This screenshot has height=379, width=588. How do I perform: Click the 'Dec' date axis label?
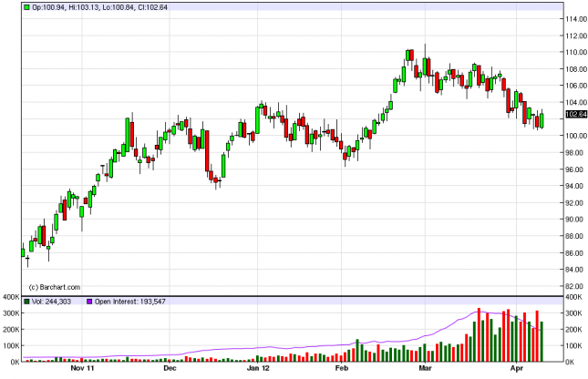coord(170,368)
